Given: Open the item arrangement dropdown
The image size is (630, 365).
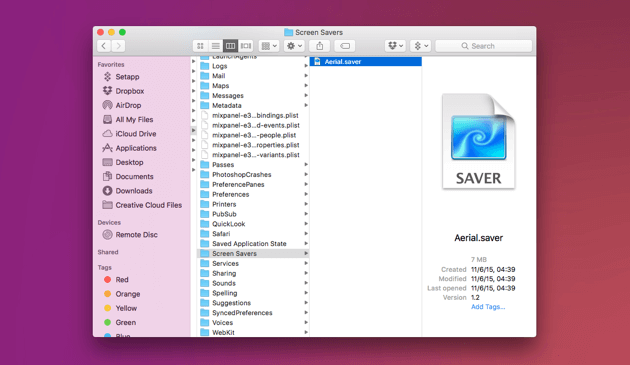Looking at the screenshot, I should pos(269,46).
